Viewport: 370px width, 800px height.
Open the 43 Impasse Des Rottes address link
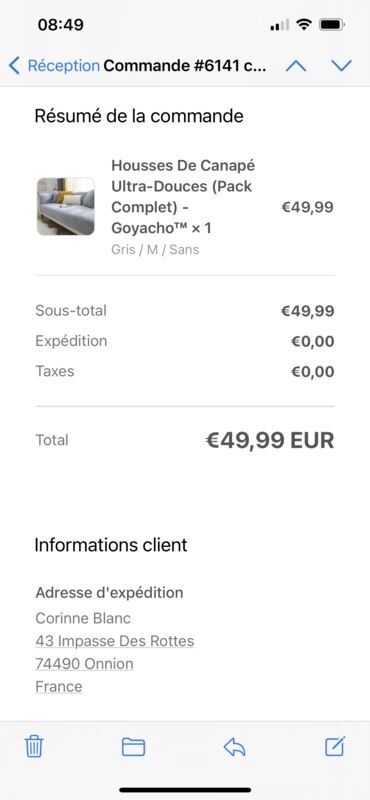click(x=115, y=641)
